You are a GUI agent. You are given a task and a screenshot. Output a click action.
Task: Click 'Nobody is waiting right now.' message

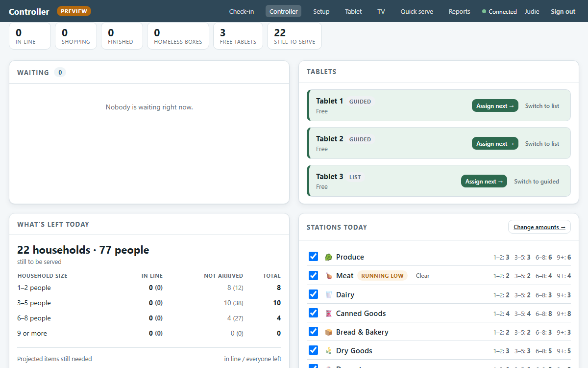[x=149, y=107]
